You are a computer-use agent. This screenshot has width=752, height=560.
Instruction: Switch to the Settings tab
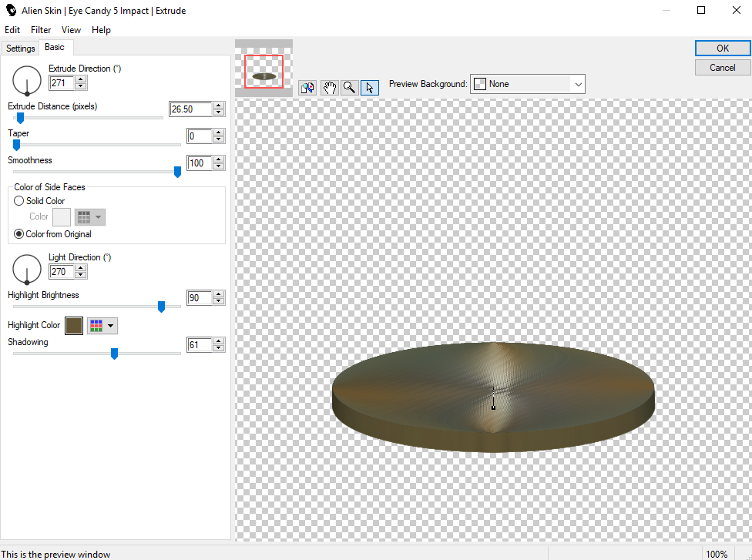click(21, 49)
